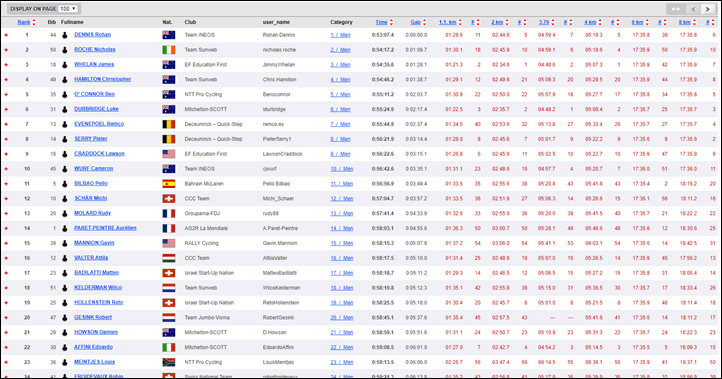722x379 pixels.
Task: Expand row details for EVENEPOEL Remco
Action: [6, 124]
